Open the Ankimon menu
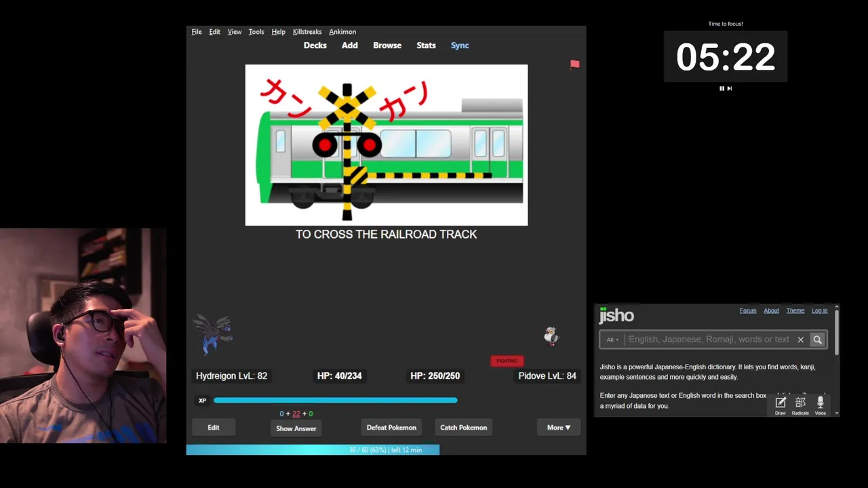This screenshot has width=868, height=488. 342,32
